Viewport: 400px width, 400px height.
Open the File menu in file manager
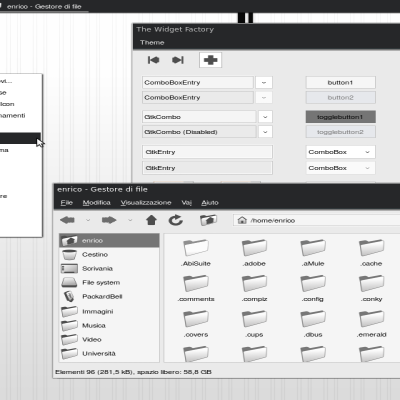pyautogui.click(x=67, y=203)
